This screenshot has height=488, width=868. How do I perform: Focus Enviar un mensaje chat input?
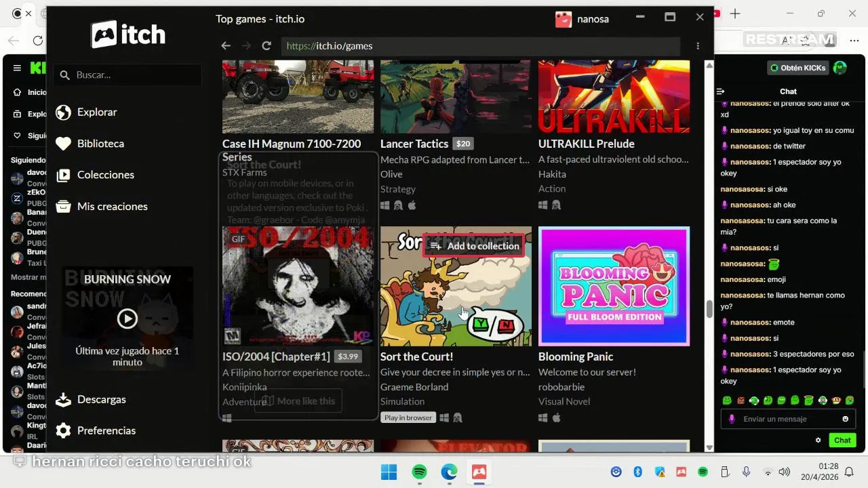(787, 419)
